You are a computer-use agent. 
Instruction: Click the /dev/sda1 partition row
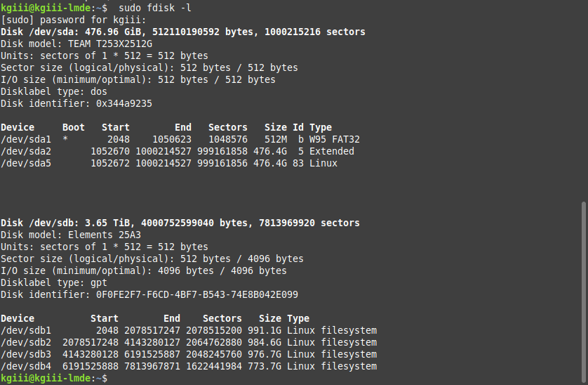[180, 139]
